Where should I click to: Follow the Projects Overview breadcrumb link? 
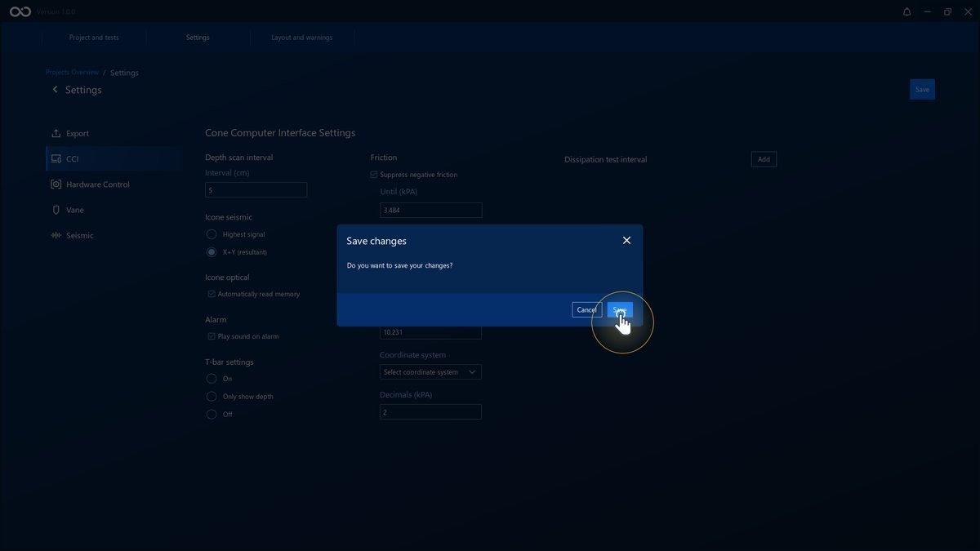point(73,73)
